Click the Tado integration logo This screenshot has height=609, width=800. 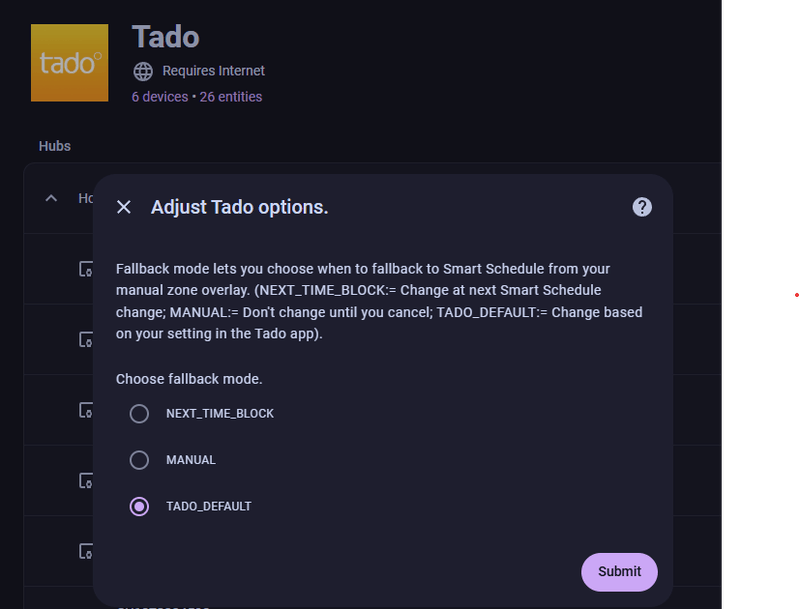pyautogui.click(x=69, y=64)
